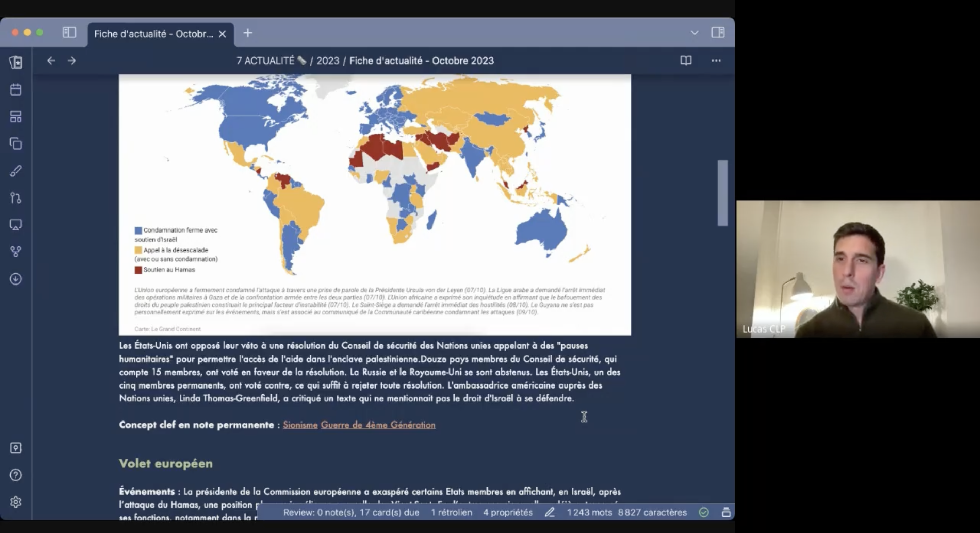Open the Sionisme note link
980x533 pixels.
tap(300, 425)
